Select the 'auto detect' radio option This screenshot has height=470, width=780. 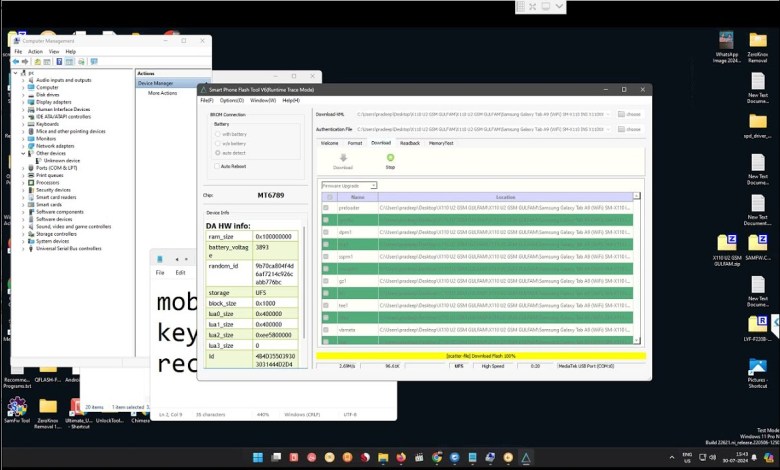click(x=217, y=153)
